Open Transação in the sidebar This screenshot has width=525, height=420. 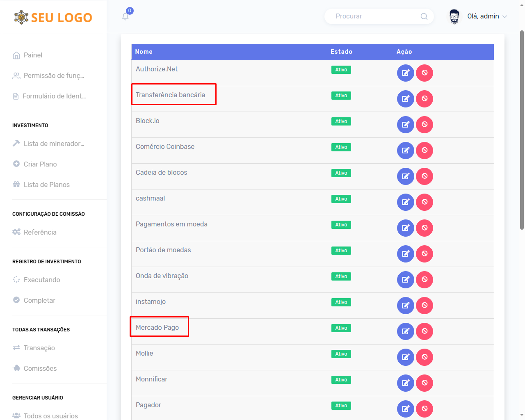pos(39,348)
